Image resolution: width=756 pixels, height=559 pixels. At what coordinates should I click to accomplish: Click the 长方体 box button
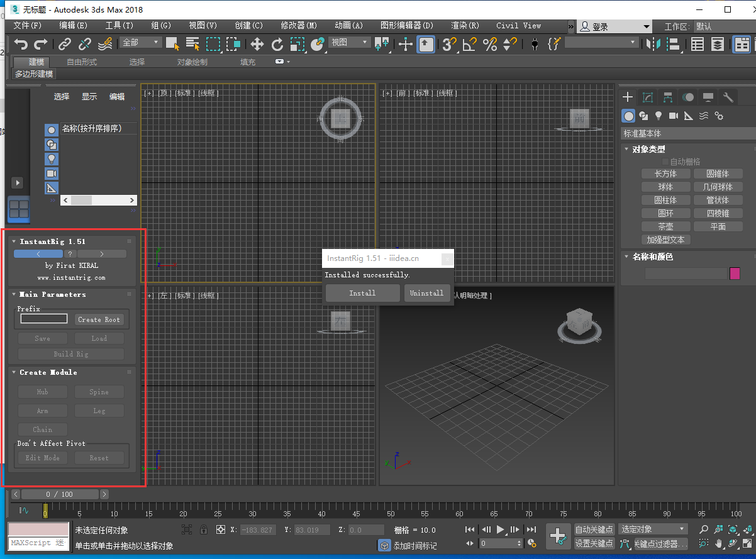tap(665, 174)
